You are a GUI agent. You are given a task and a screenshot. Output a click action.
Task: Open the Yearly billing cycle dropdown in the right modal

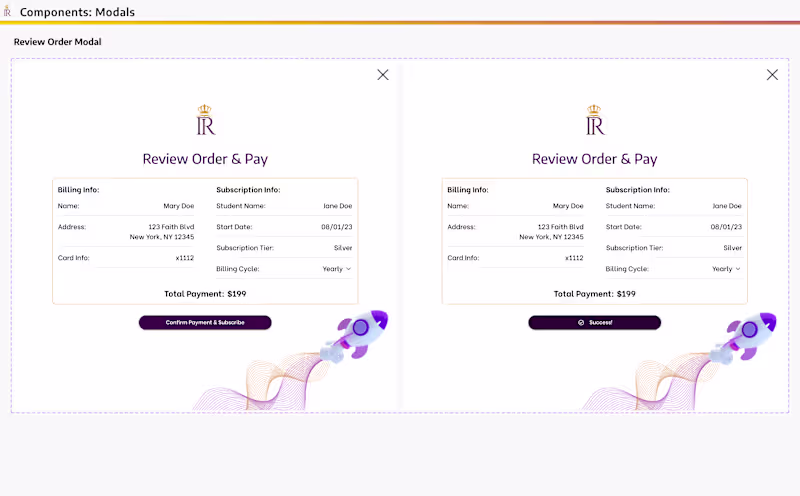pos(726,269)
